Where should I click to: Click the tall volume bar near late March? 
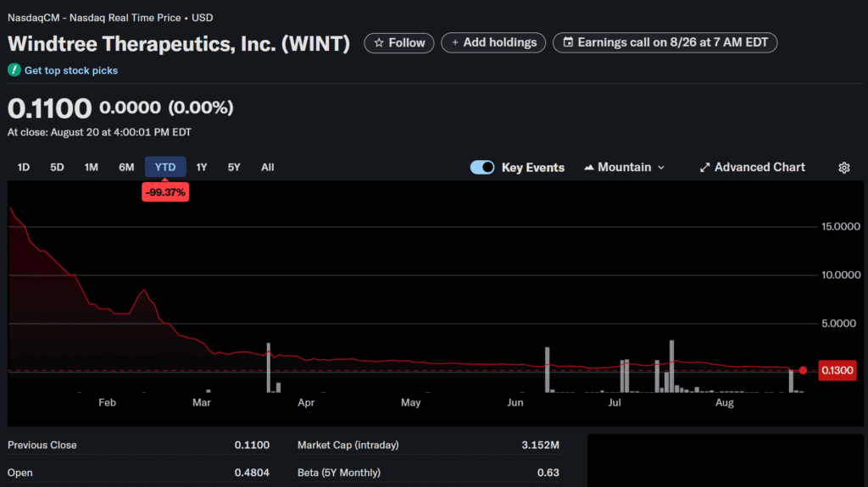[x=269, y=368]
